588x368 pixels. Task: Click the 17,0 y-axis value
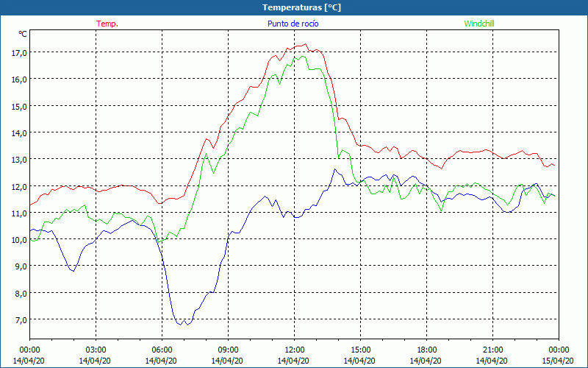19,53
